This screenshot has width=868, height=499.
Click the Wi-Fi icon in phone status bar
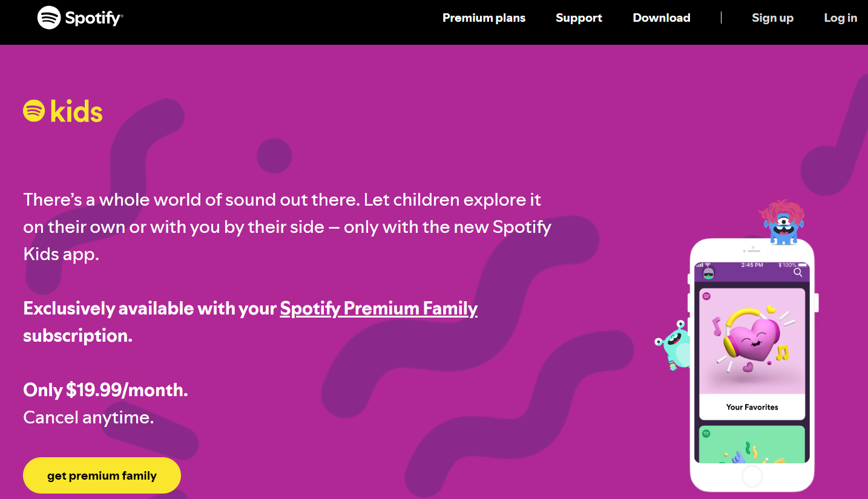pyautogui.click(x=707, y=265)
